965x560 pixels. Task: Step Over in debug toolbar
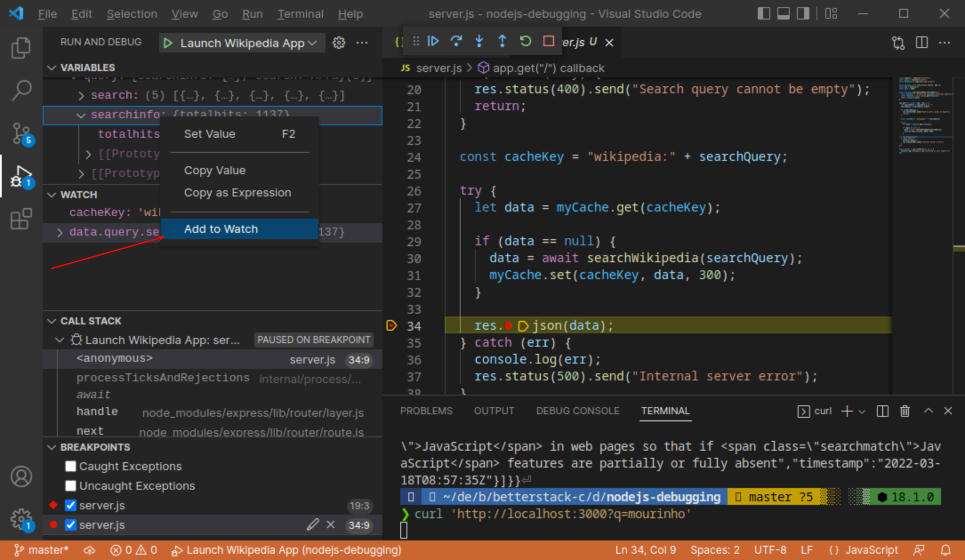[x=456, y=41]
